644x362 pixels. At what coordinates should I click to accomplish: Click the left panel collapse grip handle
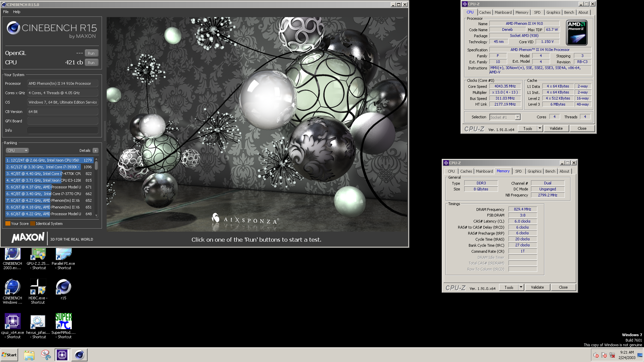[x=105, y=131]
